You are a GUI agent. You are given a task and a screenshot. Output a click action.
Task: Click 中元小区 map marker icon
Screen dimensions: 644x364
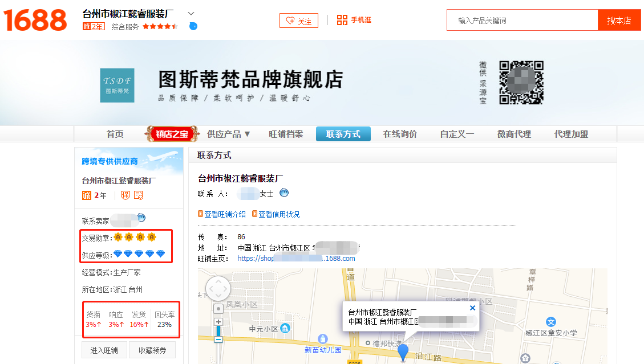click(x=285, y=328)
